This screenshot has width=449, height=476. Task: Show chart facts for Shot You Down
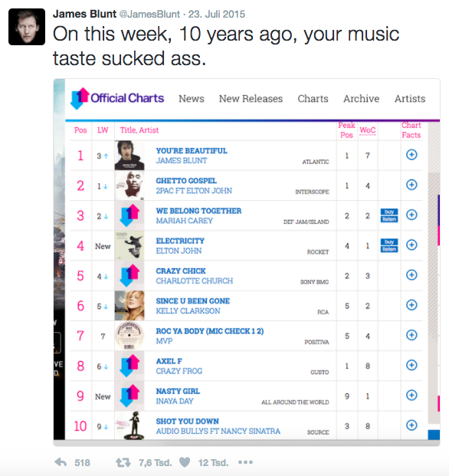pos(411,425)
